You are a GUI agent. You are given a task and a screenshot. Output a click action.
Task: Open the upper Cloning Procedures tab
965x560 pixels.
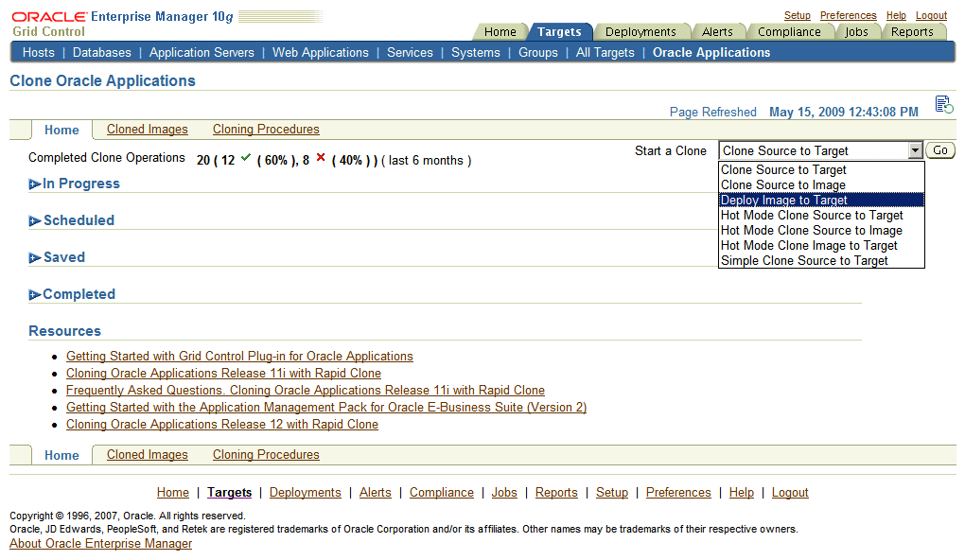[x=266, y=130]
